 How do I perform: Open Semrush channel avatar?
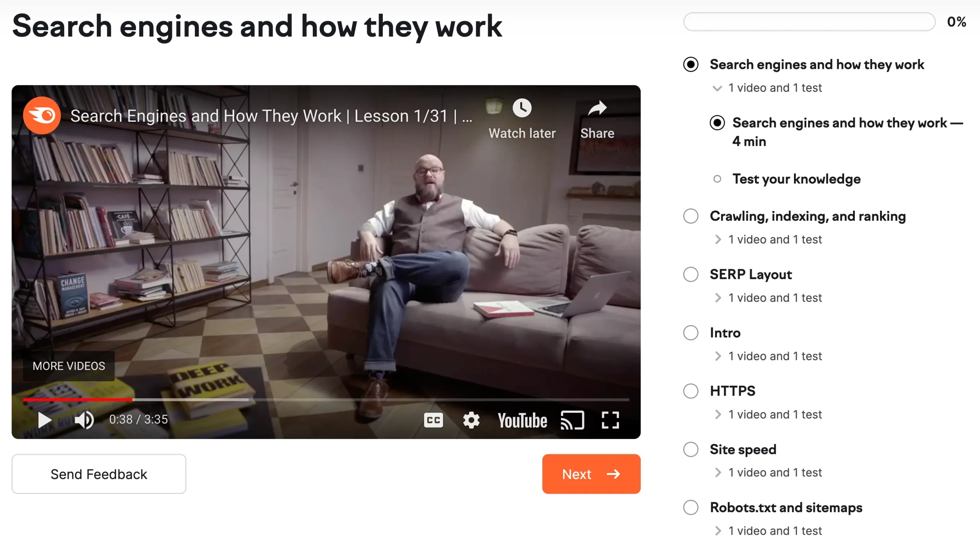42,115
